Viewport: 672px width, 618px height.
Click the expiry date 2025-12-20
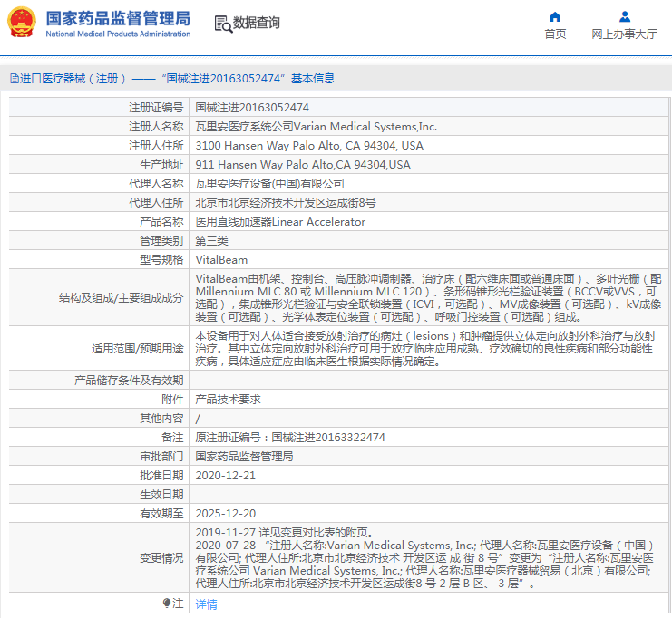[x=227, y=513]
